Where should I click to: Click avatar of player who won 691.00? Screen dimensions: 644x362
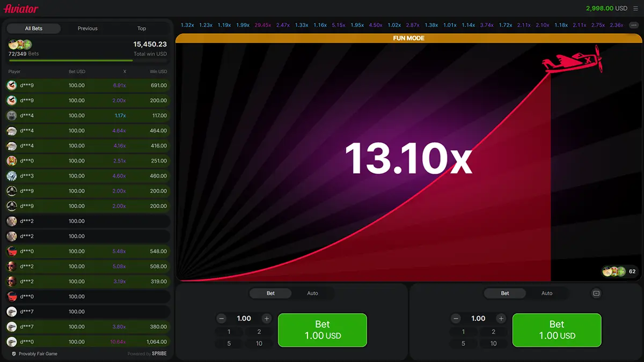(x=12, y=85)
